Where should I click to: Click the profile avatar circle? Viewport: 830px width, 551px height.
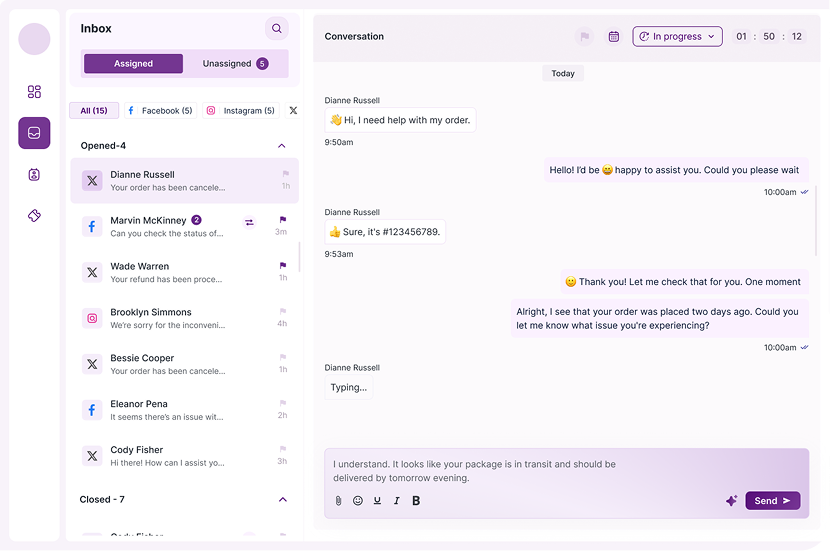point(34,39)
